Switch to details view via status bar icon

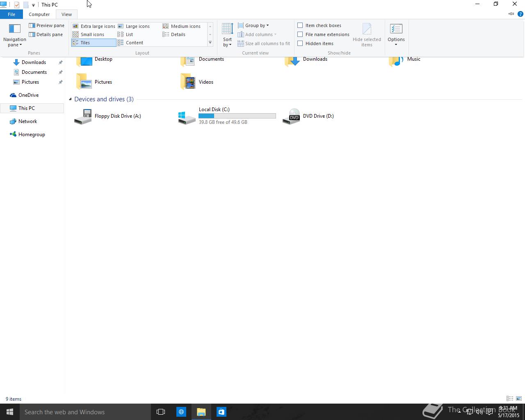tap(510, 399)
